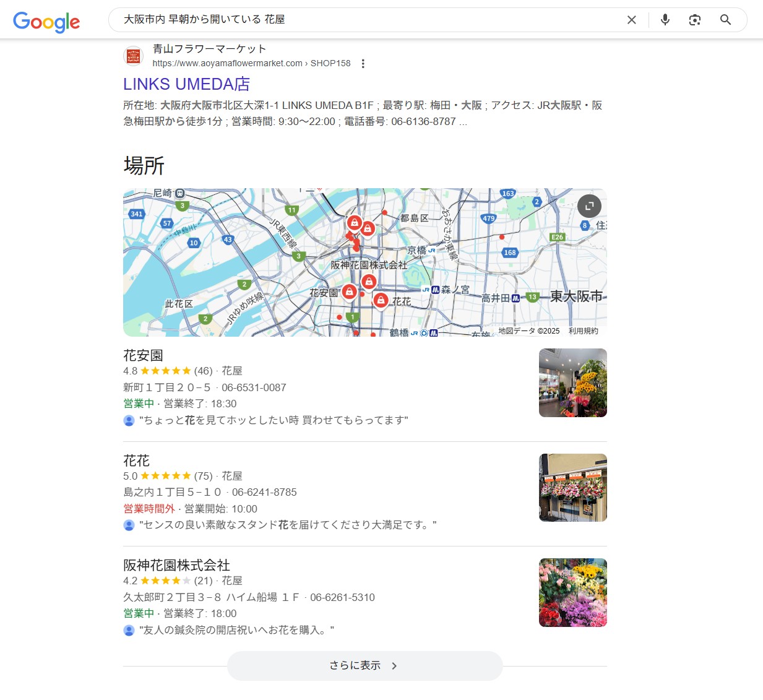
Task: View the 花安園 shop photo thumbnail
Action: point(572,382)
